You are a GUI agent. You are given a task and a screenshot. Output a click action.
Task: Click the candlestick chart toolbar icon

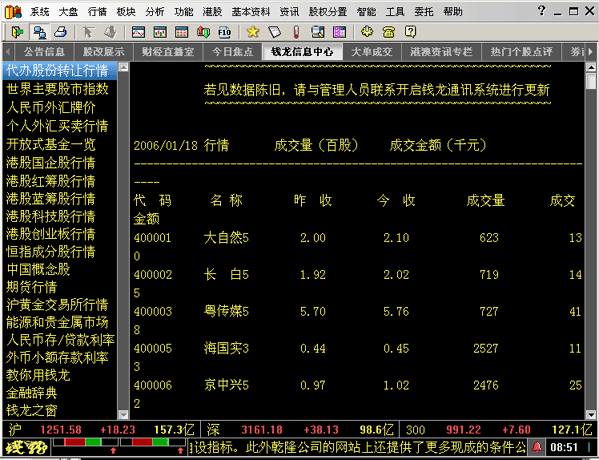click(160, 32)
